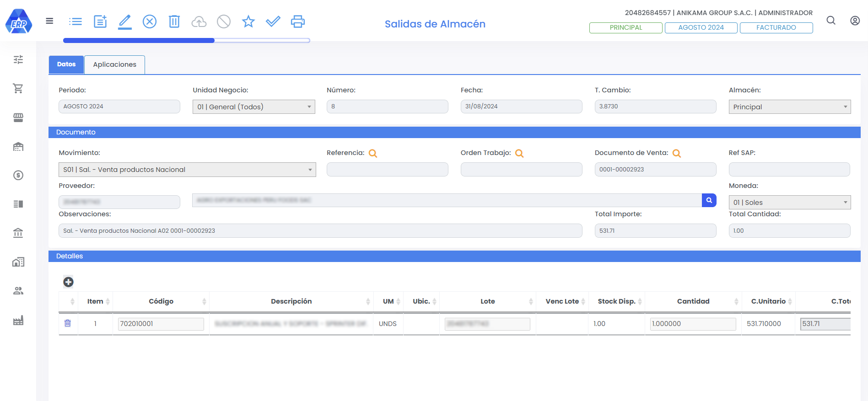Open the people group sidebar module

18,291
